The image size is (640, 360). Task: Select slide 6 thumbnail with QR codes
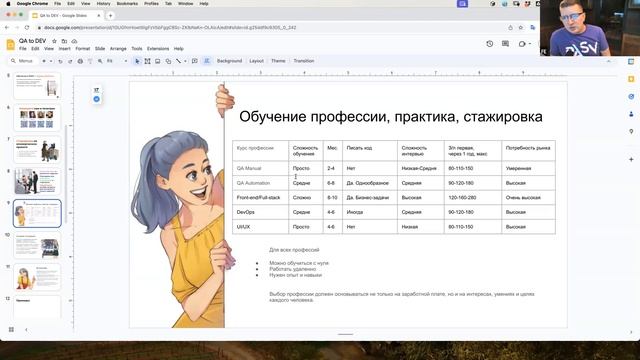[x=37, y=118]
